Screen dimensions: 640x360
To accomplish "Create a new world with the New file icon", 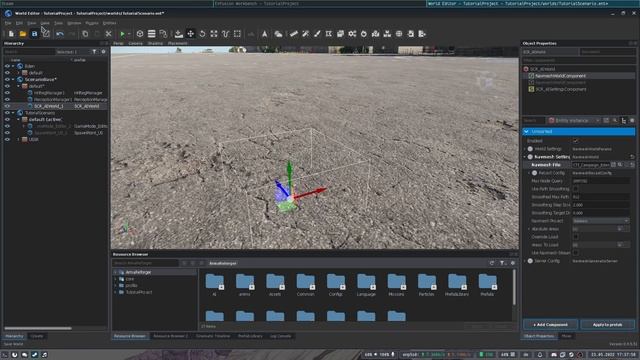I will coord(11,34).
